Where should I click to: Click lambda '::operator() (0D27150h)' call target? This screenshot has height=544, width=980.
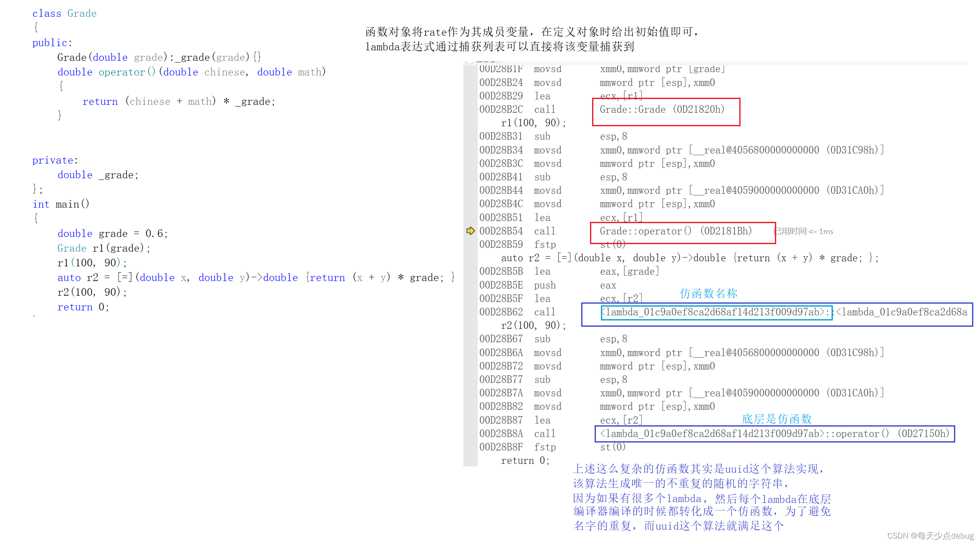pos(775,434)
